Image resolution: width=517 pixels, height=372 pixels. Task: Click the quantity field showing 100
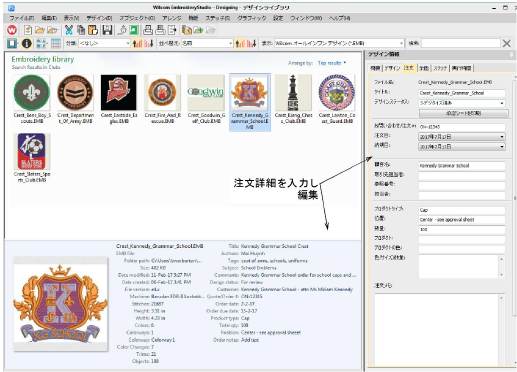pos(462,229)
